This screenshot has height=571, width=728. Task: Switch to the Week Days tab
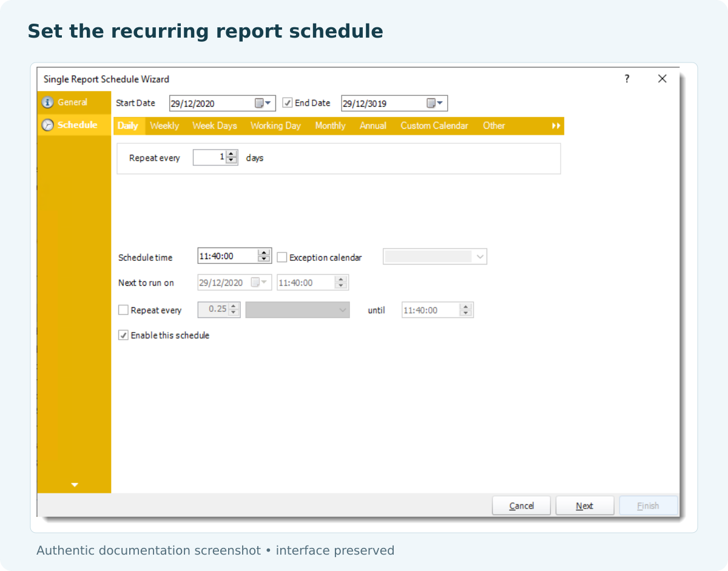point(215,126)
